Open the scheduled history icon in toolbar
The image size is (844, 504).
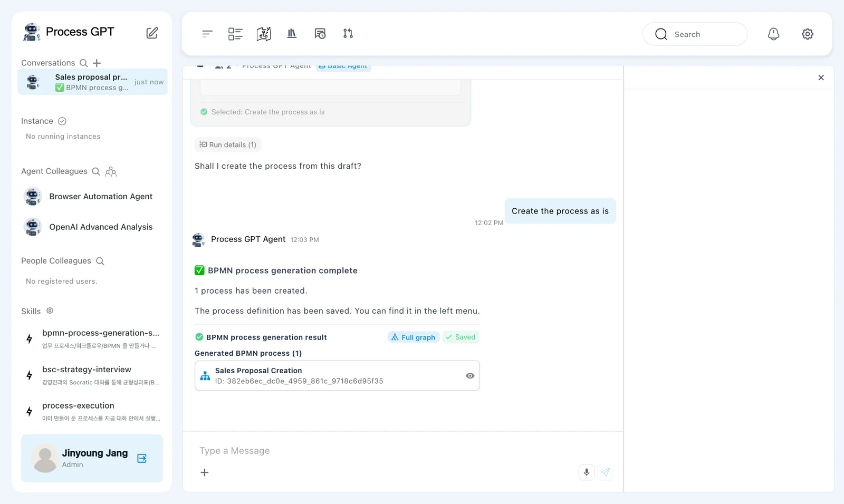(320, 34)
